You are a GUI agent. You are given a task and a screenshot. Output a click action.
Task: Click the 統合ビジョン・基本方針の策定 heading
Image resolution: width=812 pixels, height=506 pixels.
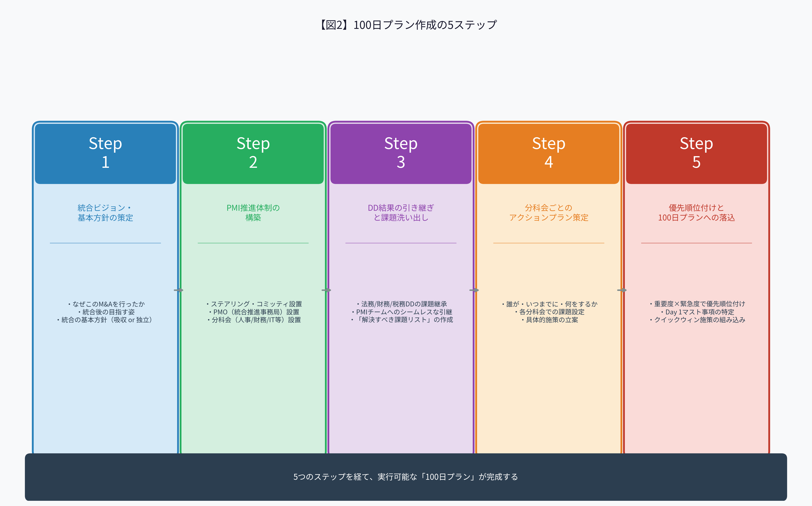105,213
